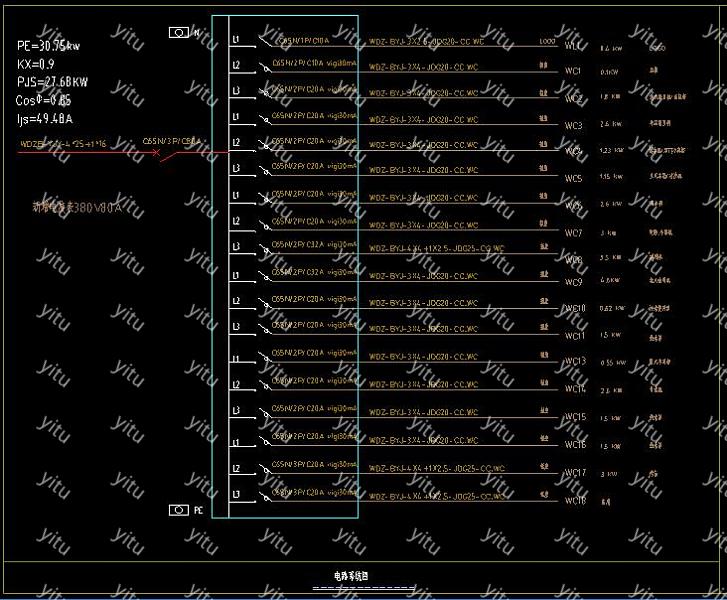
Task: Select the red X mark on the incoming line
Action: tap(156, 153)
